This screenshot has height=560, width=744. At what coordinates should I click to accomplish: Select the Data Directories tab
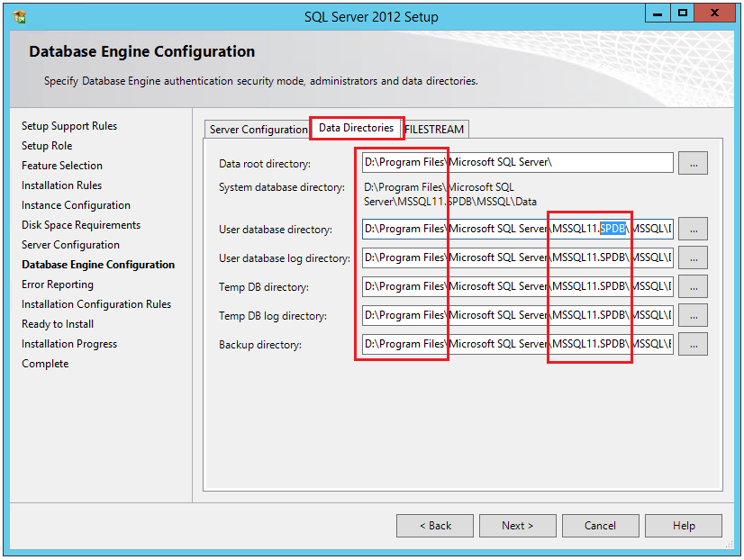(356, 128)
